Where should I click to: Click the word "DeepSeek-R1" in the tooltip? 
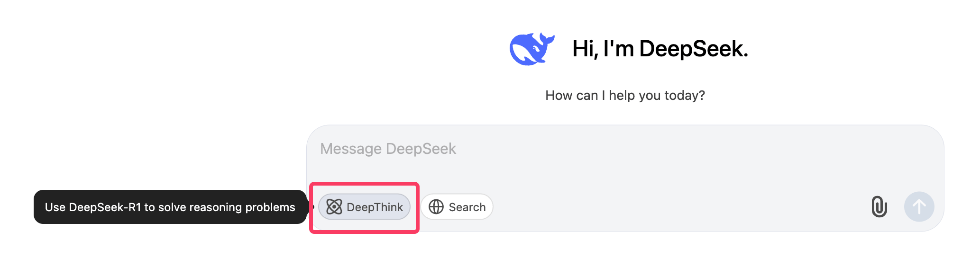point(105,207)
